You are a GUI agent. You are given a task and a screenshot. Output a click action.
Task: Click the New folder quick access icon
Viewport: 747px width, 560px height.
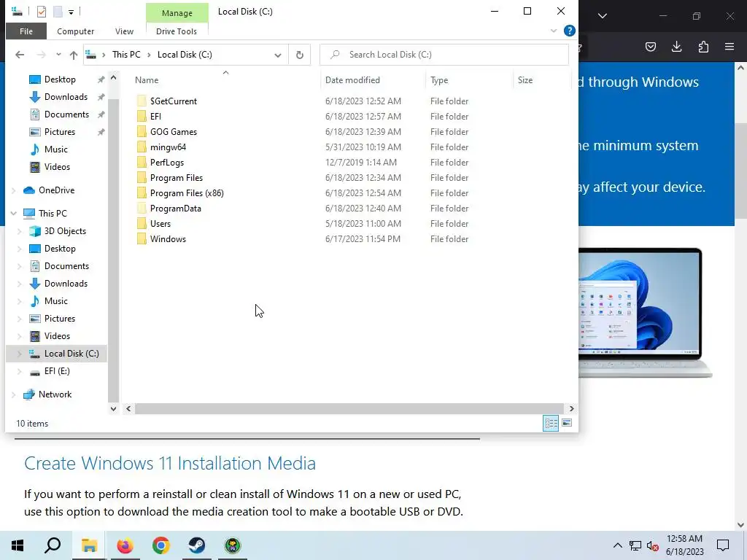pyautogui.click(x=58, y=12)
